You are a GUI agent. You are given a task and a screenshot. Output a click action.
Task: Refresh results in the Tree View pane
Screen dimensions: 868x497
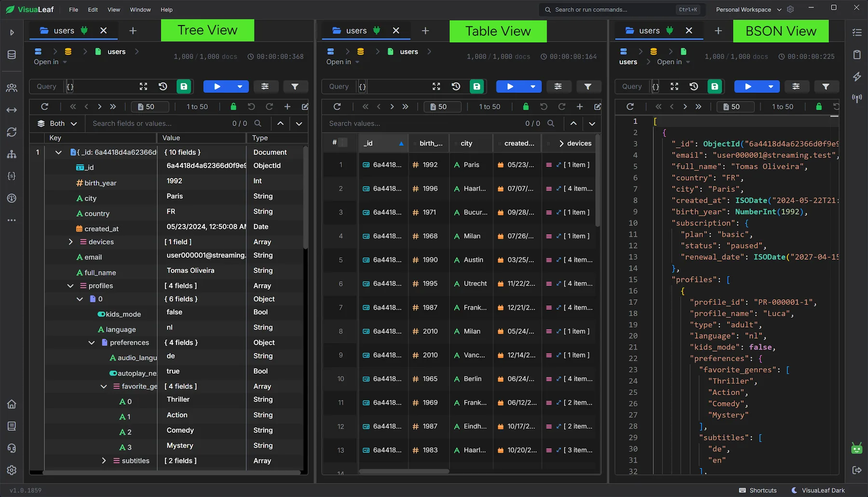click(45, 107)
